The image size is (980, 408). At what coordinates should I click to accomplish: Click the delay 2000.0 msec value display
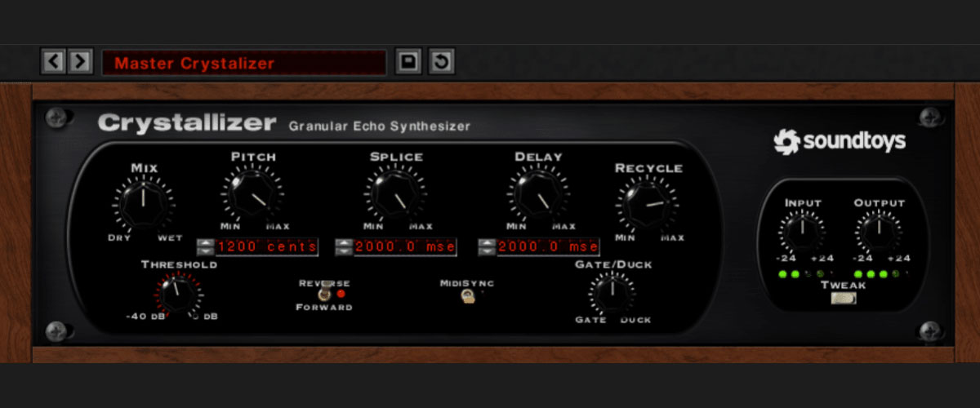pyautogui.click(x=548, y=246)
